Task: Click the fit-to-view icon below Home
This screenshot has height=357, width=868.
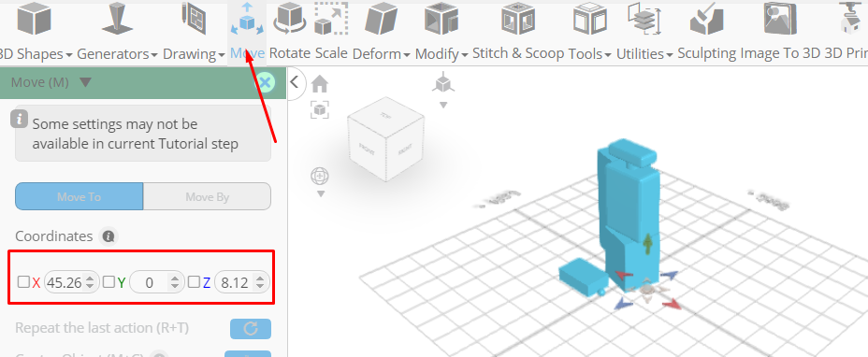Action: click(x=319, y=109)
